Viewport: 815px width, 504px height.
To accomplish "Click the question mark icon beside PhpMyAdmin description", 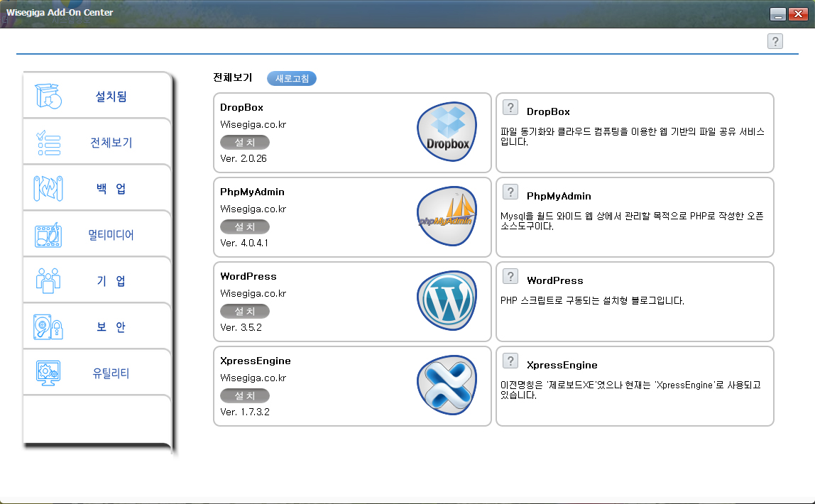I will [510, 192].
